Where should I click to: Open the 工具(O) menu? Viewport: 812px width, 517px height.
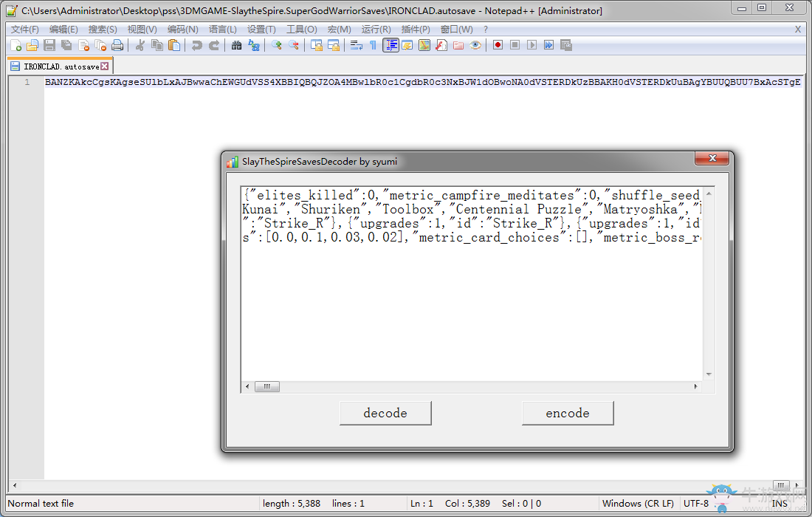pyautogui.click(x=301, y=30)
